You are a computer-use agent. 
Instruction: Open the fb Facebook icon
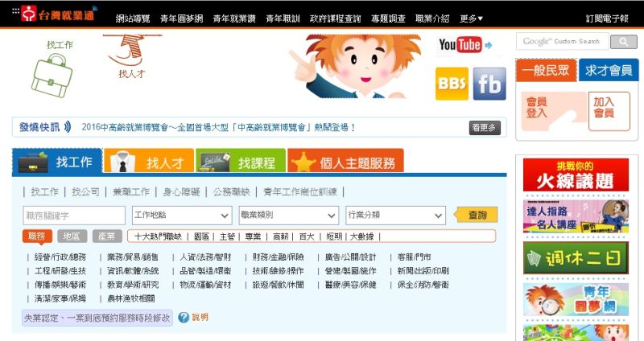tap(489, 84)
